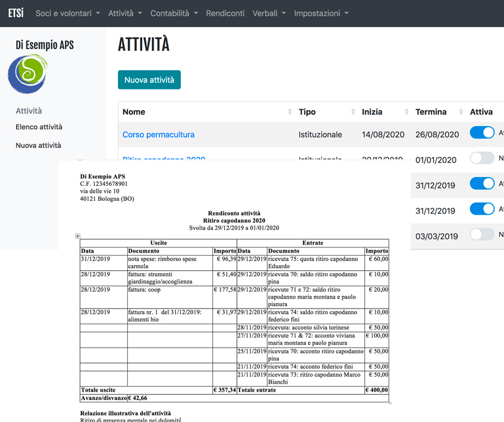Select the € 177,58 amount cell

point(225,297)
